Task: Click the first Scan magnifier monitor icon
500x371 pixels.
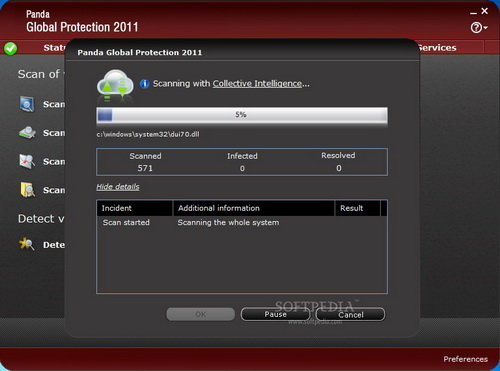Action: click(27, 104)
